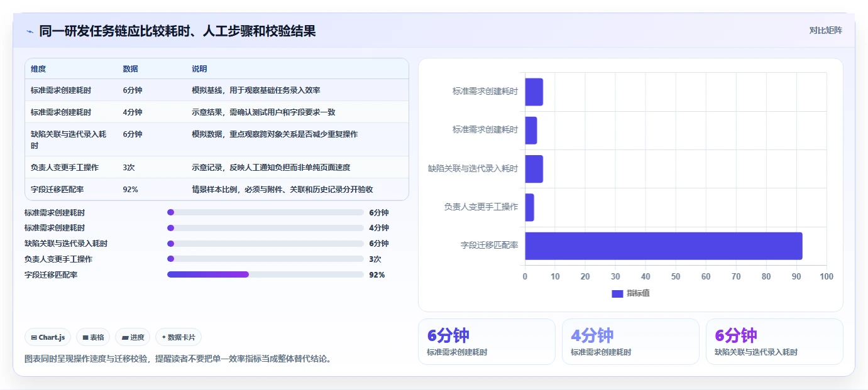Toggle the 指标值 legend swatch in the chart

point(617,293)
